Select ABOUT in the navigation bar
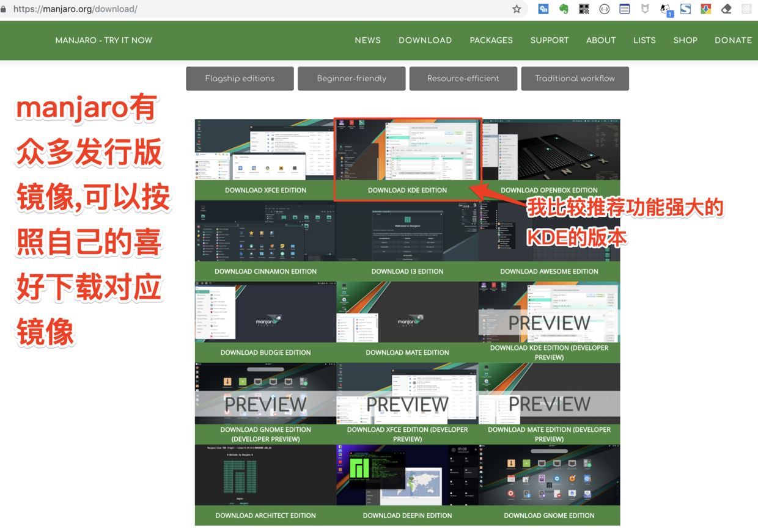This screenshot has height=532, width=758. (x=601, y=40)
